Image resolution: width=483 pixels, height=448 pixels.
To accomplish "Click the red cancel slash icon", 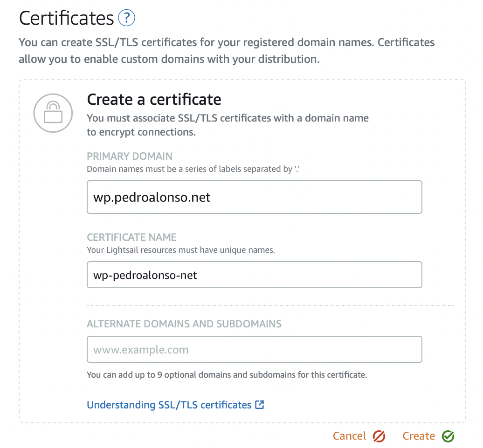I will (x=378, y=436).
